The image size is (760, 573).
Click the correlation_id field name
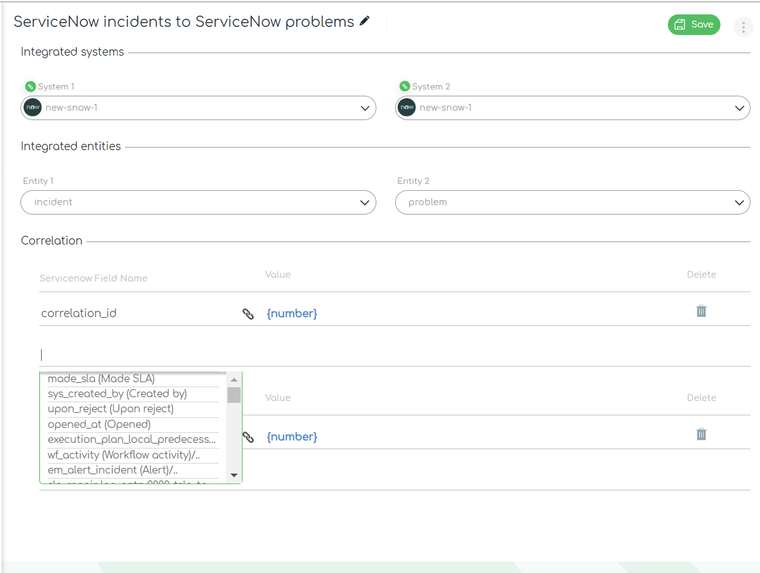(x=79, y=313)
